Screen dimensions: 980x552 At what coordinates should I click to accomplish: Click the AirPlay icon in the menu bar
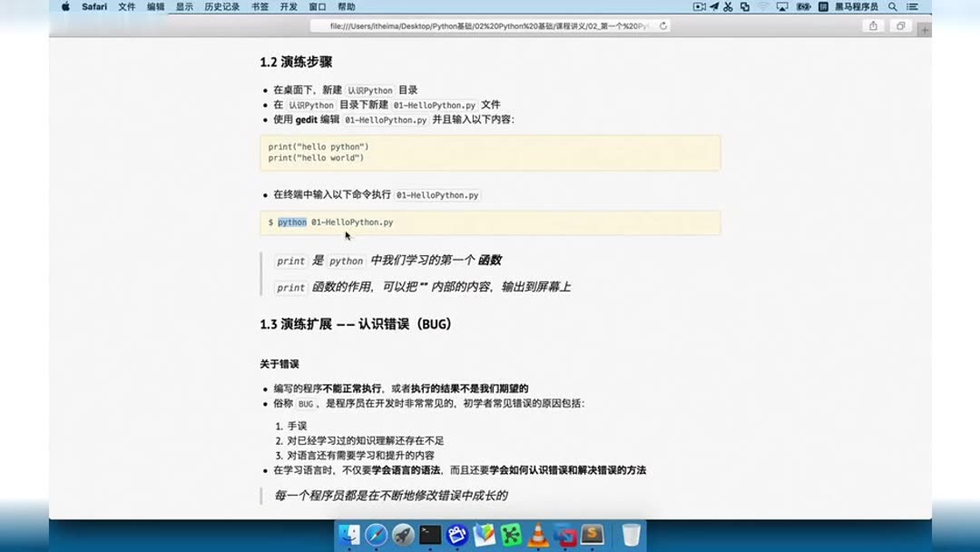782,6
